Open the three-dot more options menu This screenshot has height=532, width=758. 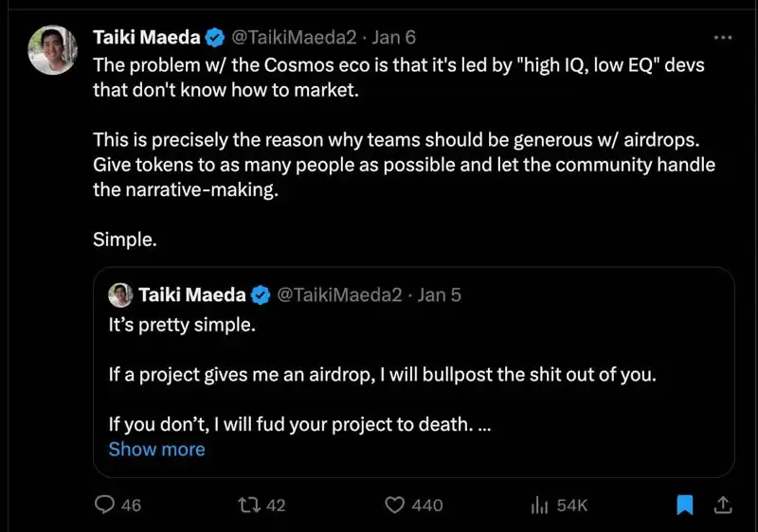pos(723,37)
